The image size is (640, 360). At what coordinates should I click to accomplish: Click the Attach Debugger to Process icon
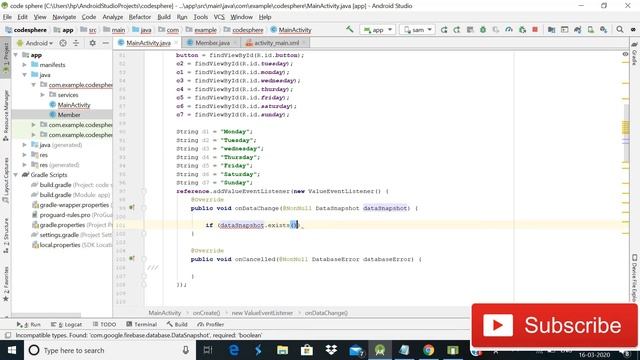tap(522, 30)
